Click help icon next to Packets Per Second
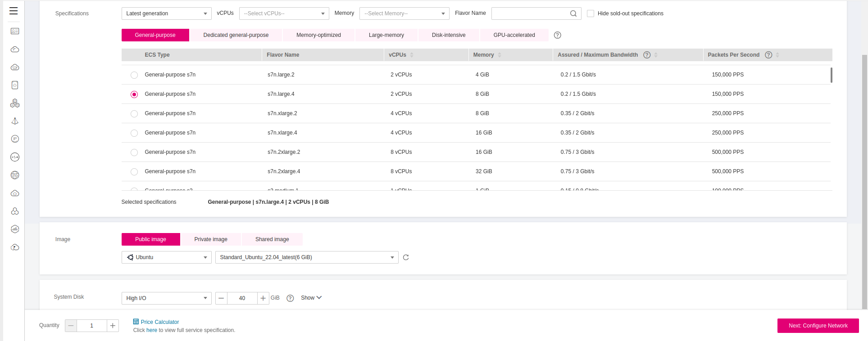 pyautogui.click(x=768, y=55)
